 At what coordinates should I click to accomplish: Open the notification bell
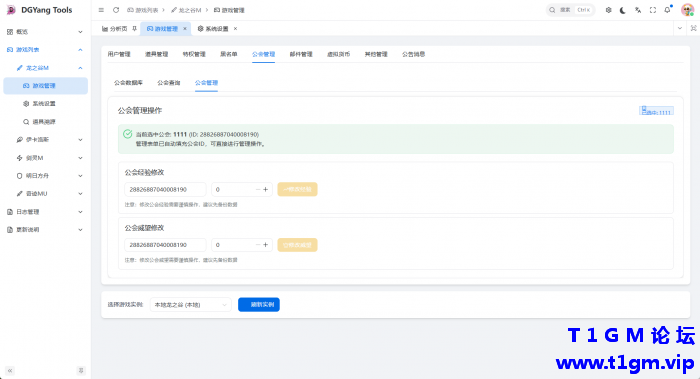[x=667, y=10]
